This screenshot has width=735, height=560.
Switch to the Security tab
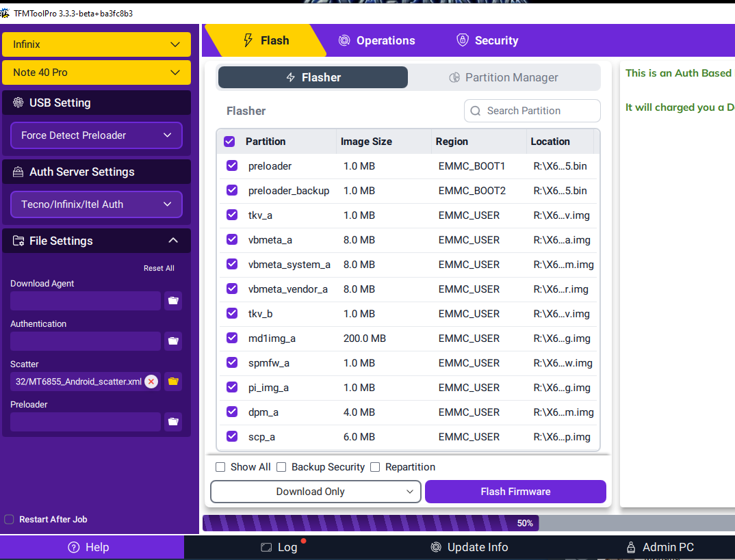tap(487, 40)
